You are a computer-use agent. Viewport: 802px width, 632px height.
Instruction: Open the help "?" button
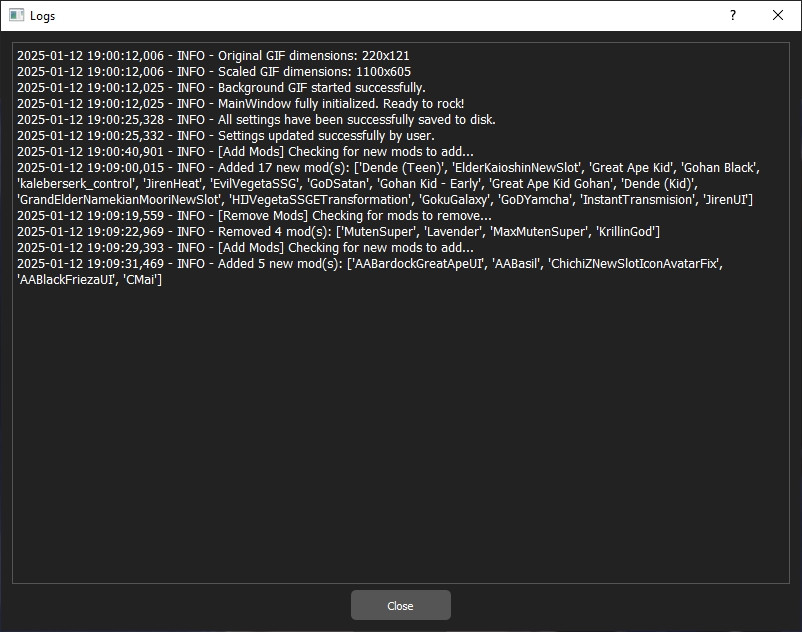tap(731, 16)
